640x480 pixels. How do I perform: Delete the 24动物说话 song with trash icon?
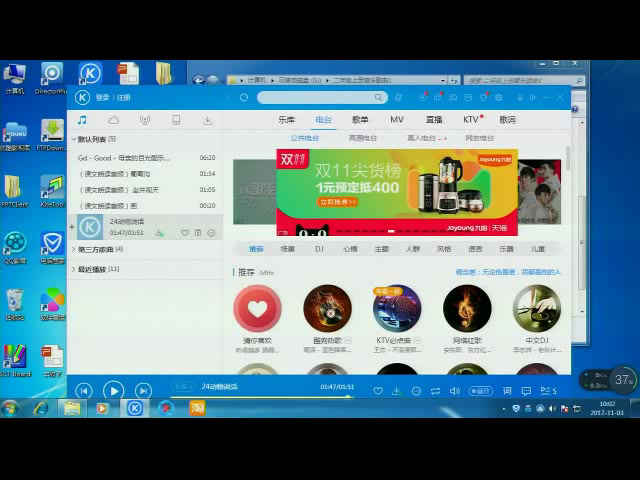tap(198, 233)
